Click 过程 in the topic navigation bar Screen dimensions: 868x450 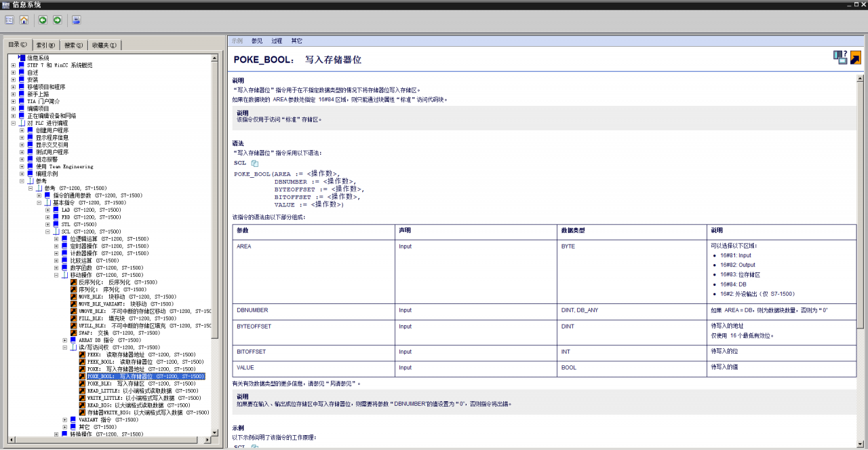coord(277,41)
